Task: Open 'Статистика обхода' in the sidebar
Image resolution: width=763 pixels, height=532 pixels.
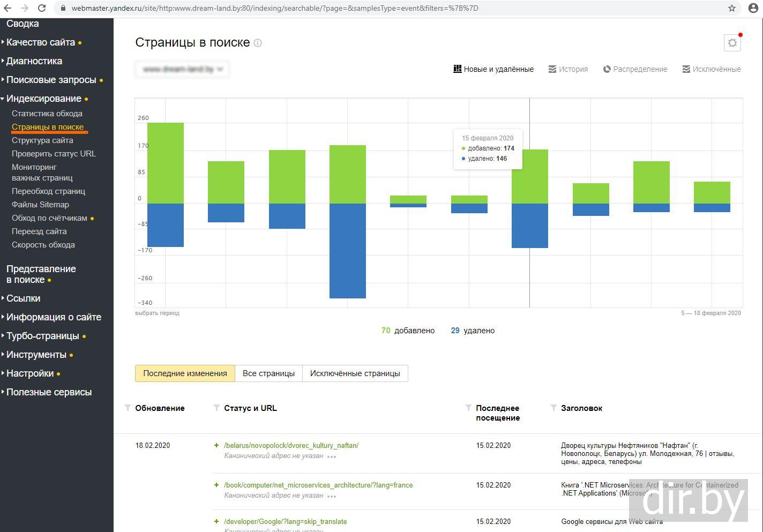Action: [47, 114]
